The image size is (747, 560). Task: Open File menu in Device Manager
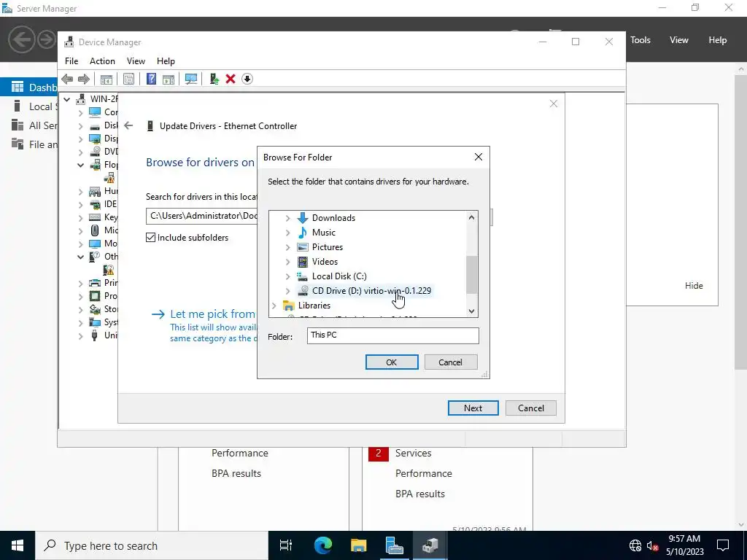(71, 61)
